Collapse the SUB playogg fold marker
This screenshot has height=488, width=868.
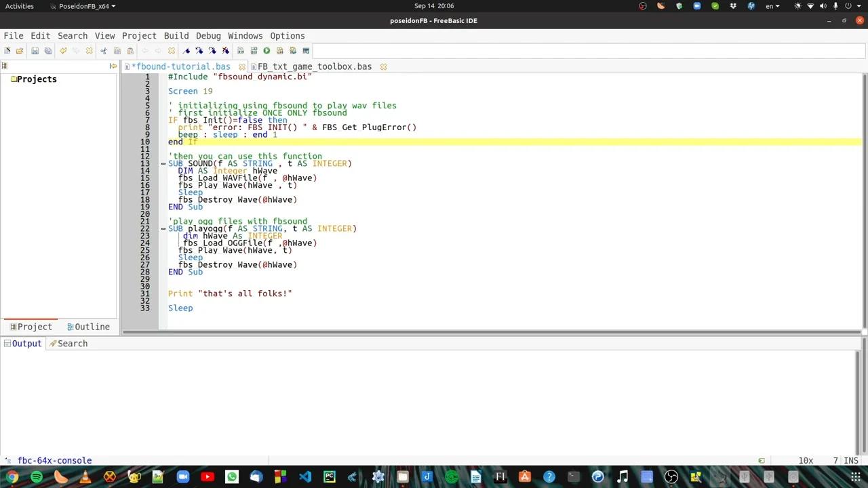coord(163,229)
